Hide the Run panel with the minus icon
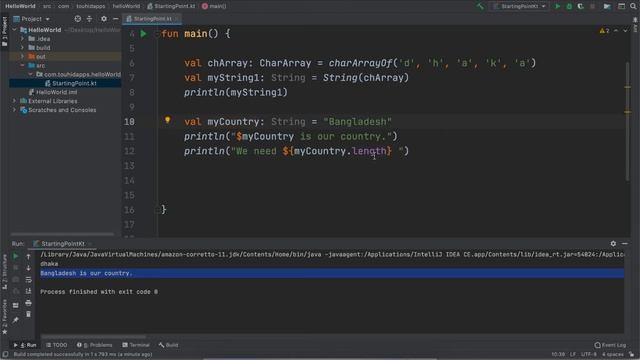Viewport: 640px width, 360px height. pyautogui.click(x=625, y=244)
